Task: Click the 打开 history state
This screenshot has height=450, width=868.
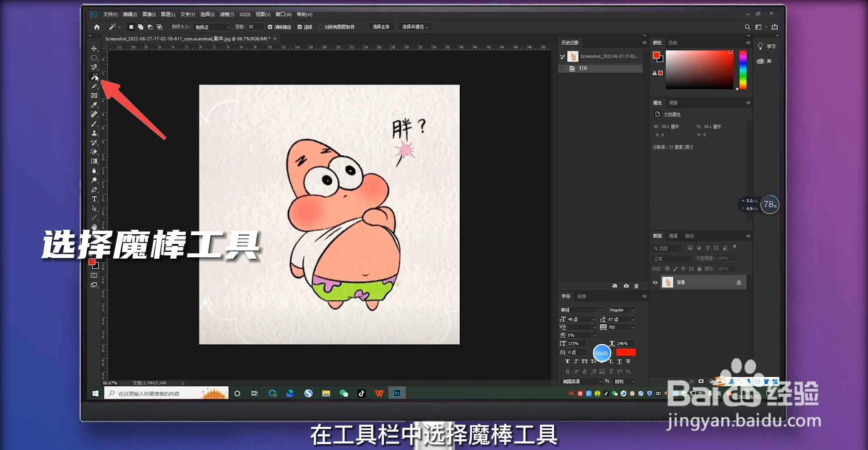Action: tap(600, 69)
